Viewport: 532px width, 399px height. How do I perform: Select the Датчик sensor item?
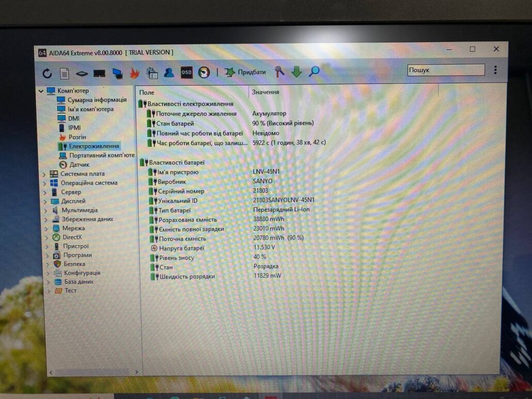[79, 165]
